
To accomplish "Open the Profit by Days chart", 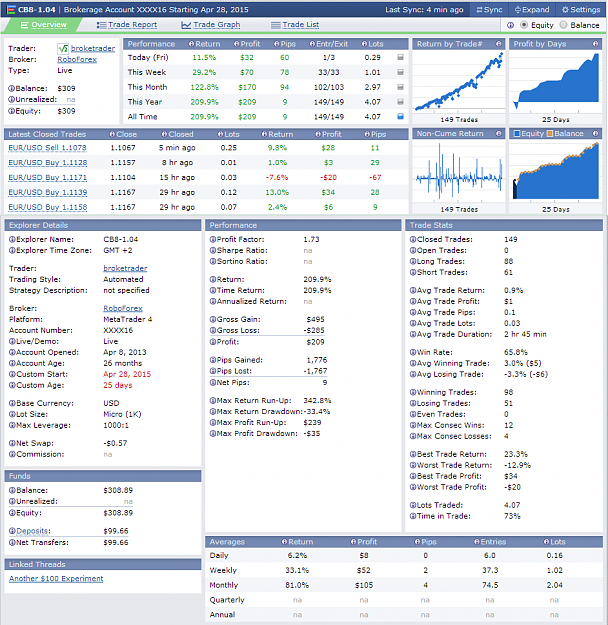I will tap(555, 82).
